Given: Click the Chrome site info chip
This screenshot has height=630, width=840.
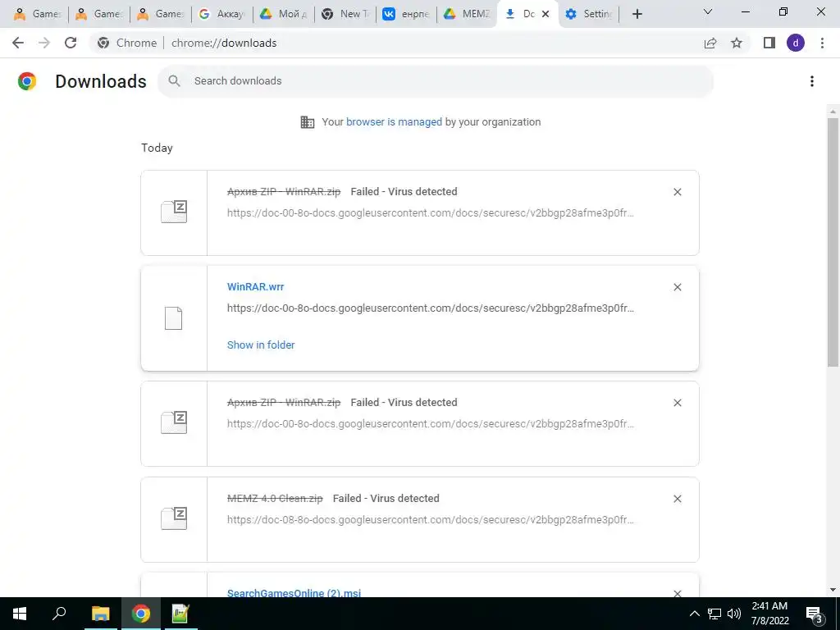Looking at the screenshot, I should pyautogui.click(x=127, y=43).
